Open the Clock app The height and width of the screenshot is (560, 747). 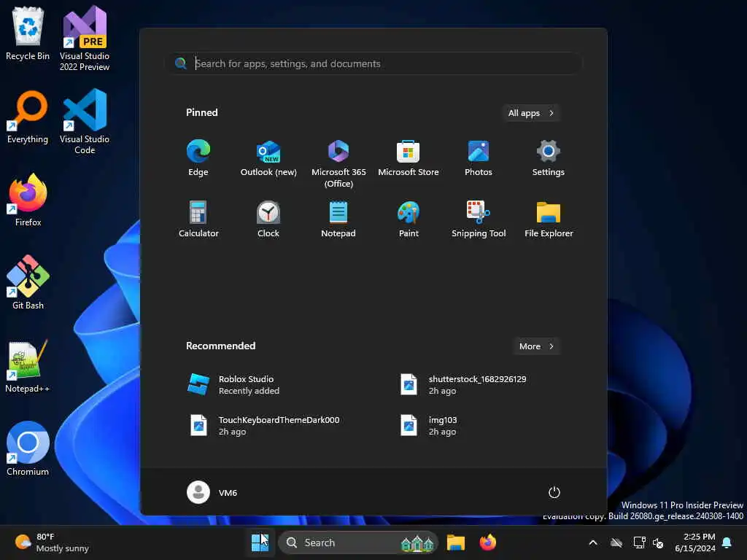pos(268,219)
